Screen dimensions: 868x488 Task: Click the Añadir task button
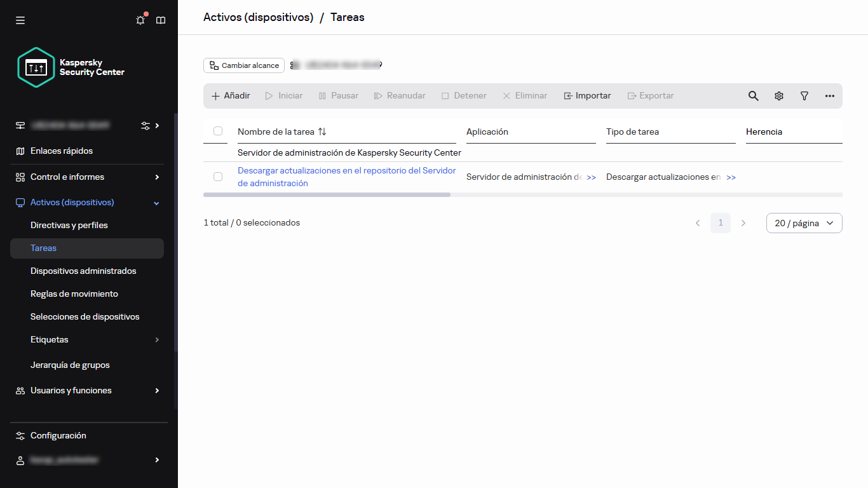tap(230, 95)
